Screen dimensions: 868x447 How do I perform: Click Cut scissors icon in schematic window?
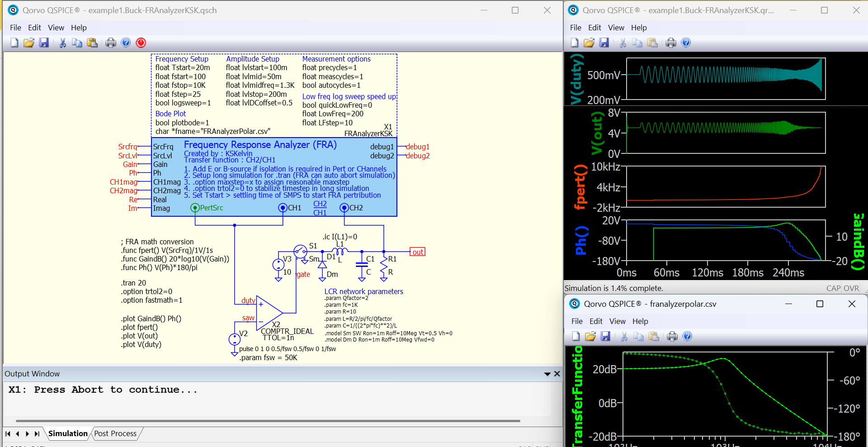point(63,43)
